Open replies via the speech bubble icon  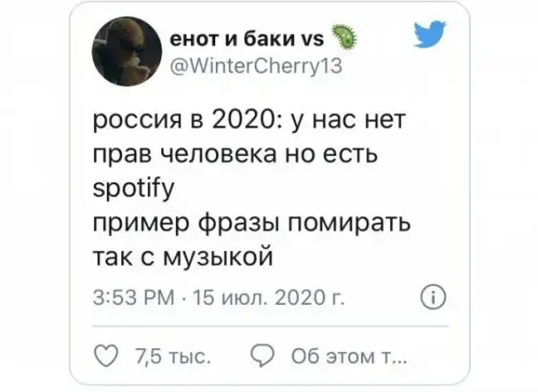(263, 355)
